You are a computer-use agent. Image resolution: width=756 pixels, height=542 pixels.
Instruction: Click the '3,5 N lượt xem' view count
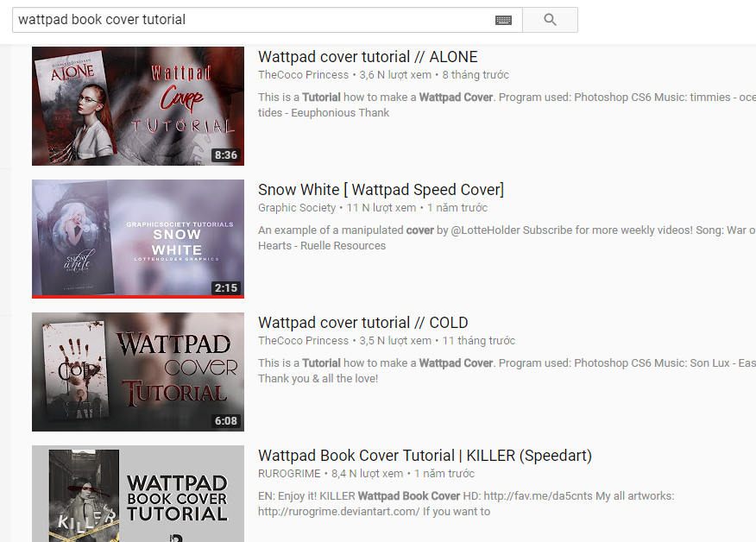coord(395,340)
